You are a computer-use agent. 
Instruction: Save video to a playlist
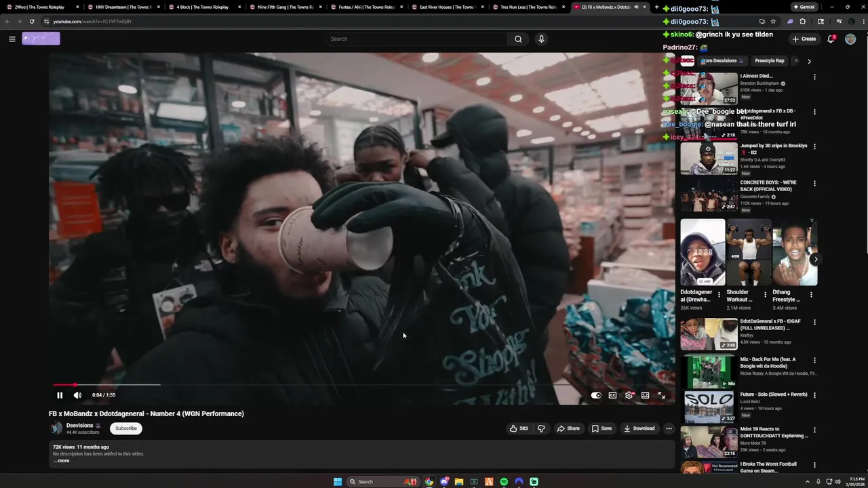[601, 428]
